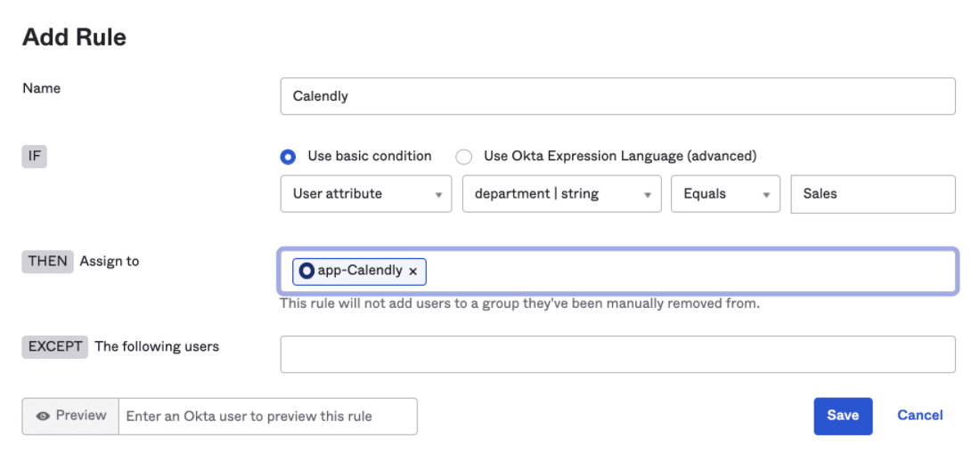The height and width of the screenshot is (462, 980).
Task: Click the Preview button
Action: pyautogui.click(x=70, y=417)
